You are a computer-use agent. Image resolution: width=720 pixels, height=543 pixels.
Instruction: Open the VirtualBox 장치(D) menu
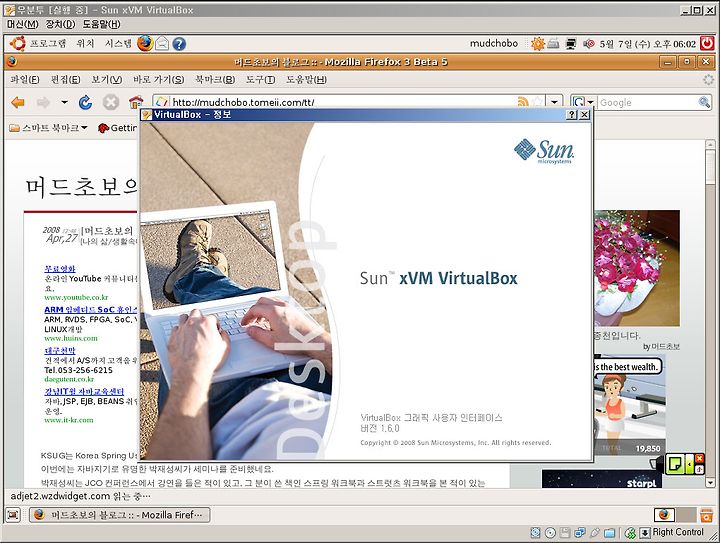tap(60, 24)
